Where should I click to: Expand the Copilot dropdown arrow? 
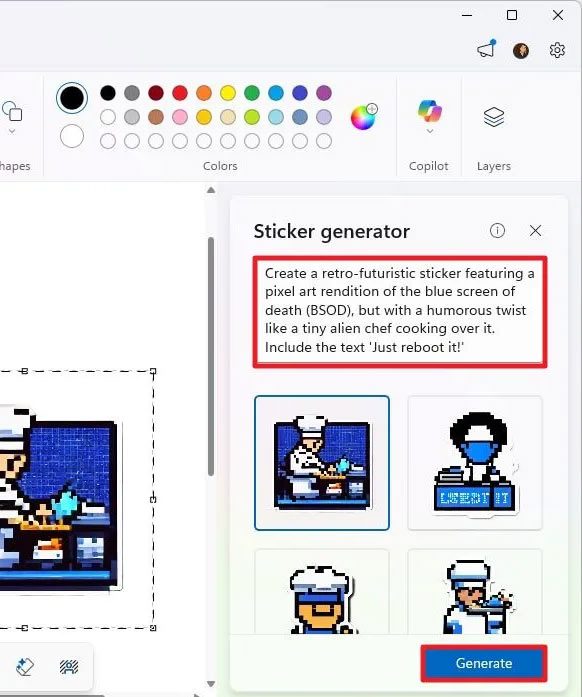pyautogui.click(x=429, y=131)
